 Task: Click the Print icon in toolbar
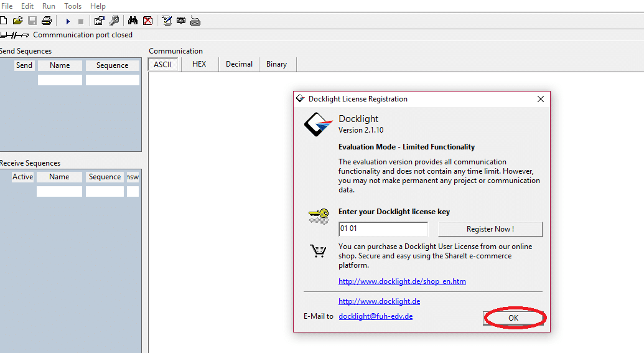point(46,21)
